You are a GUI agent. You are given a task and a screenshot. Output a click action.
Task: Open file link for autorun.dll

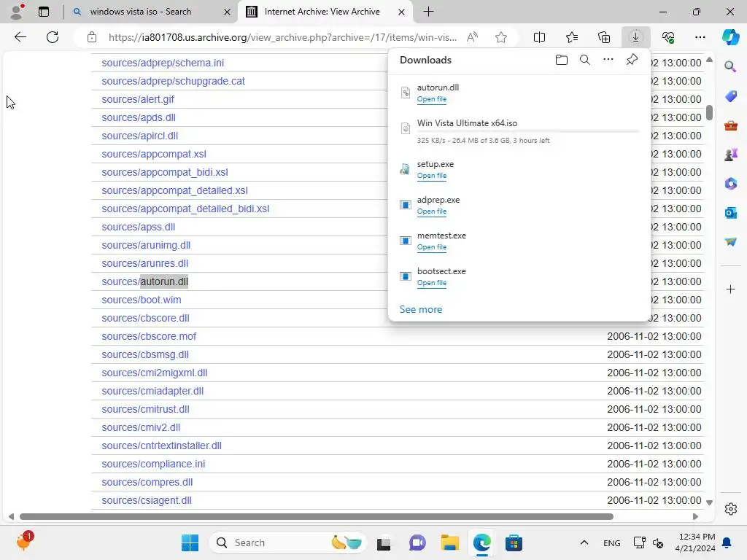coord(432,99)
